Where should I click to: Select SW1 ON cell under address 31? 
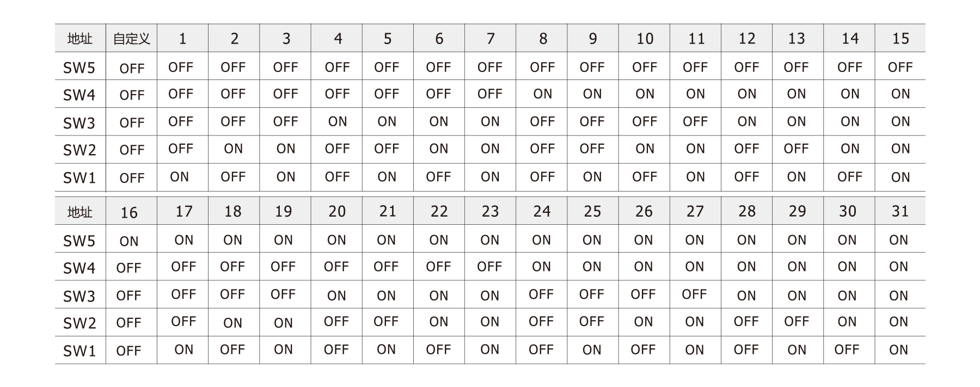pos(898,349)
